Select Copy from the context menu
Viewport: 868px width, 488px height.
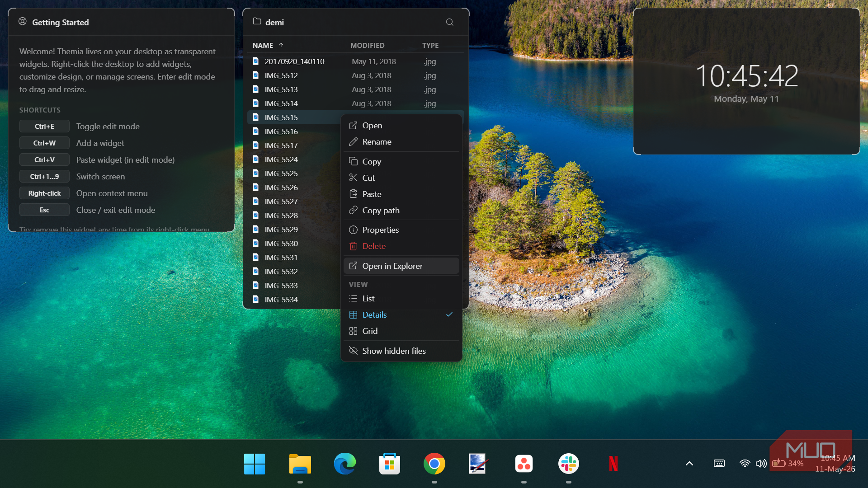(401, 162)
